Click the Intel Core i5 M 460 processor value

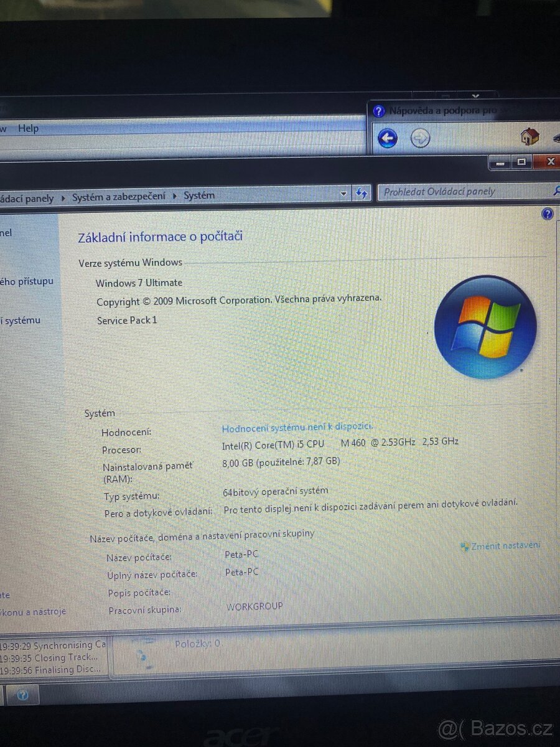[x=340, y=443]
